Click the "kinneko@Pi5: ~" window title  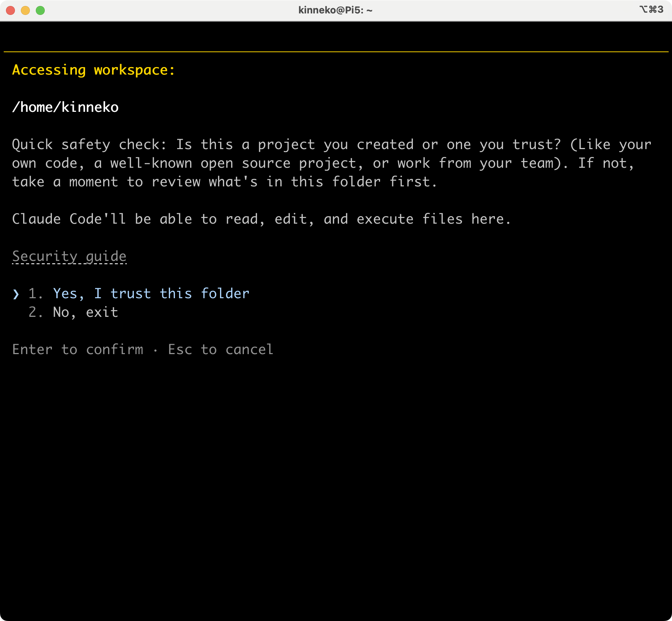coord(335,10)
